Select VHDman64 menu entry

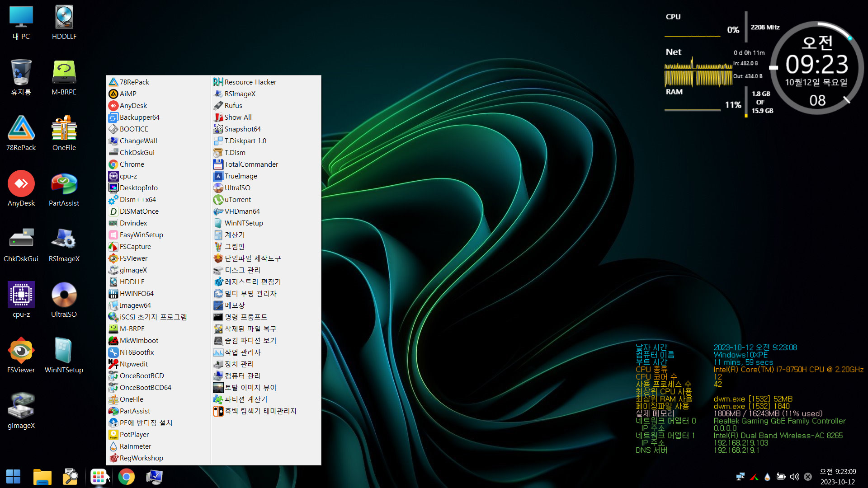click(x=266, y=211)
